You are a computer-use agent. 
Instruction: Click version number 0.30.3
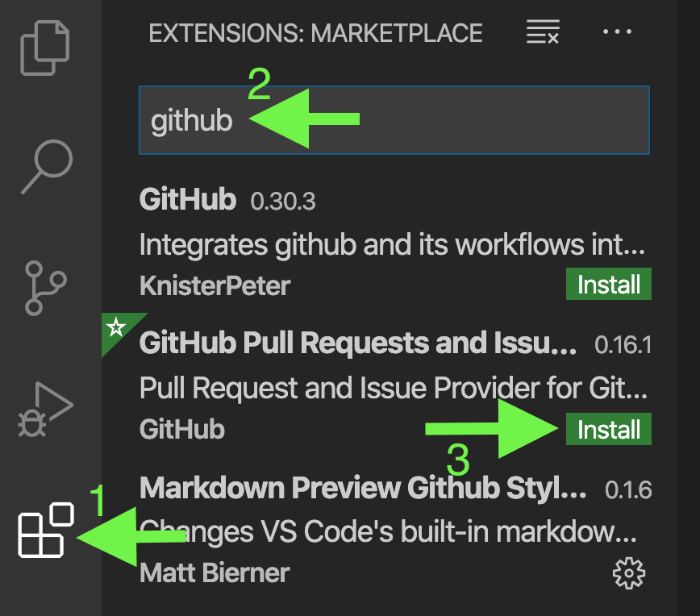(283, 201)
